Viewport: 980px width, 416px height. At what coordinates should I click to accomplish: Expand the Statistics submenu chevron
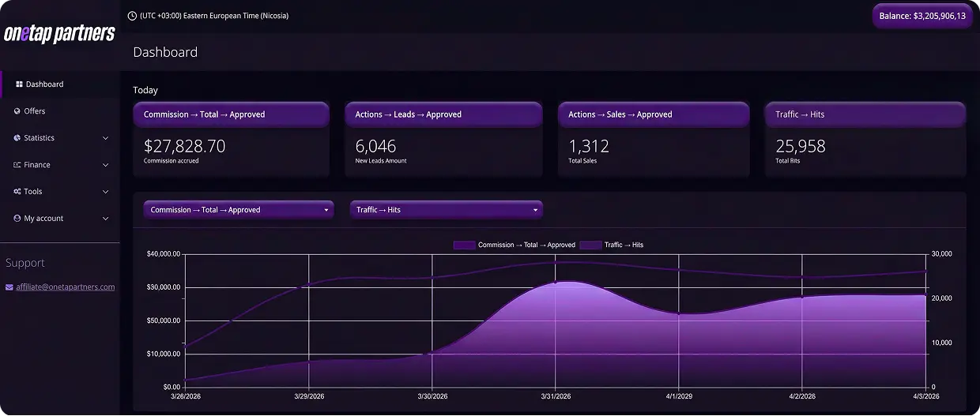(106, 138)
